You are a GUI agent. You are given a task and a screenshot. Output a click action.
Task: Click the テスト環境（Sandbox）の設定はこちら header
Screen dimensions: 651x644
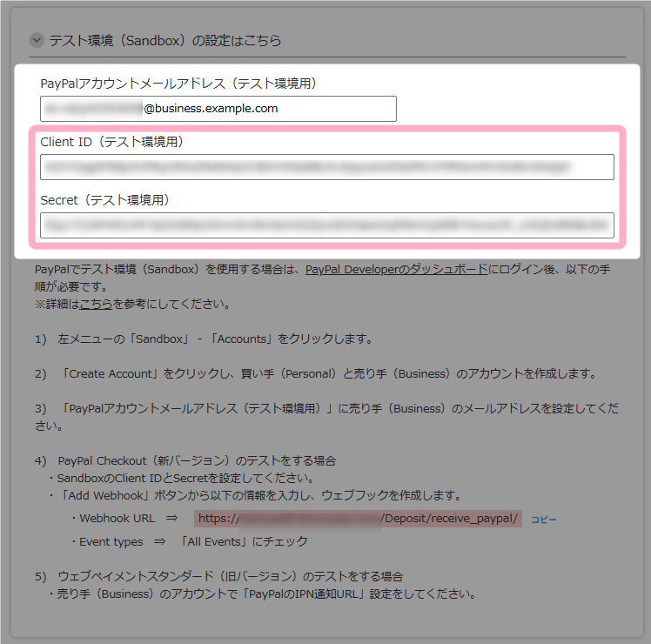tap(165, 40)
